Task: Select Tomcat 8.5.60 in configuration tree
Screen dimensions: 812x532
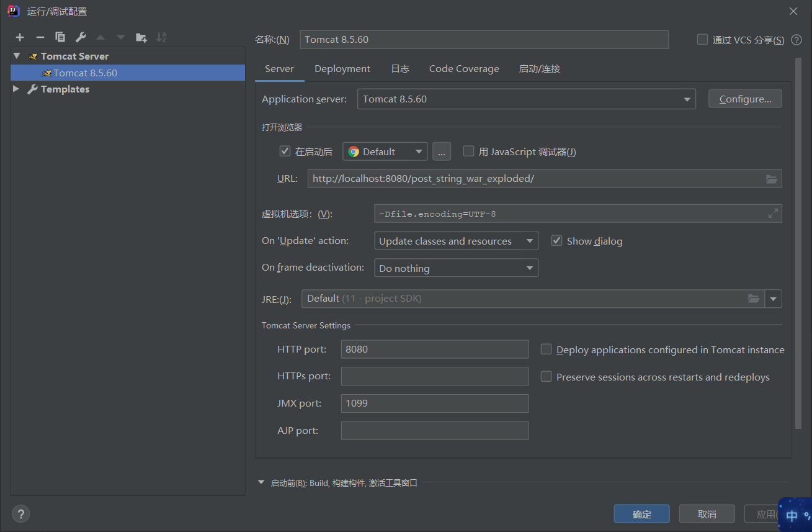Action: [x=128, y=73]
